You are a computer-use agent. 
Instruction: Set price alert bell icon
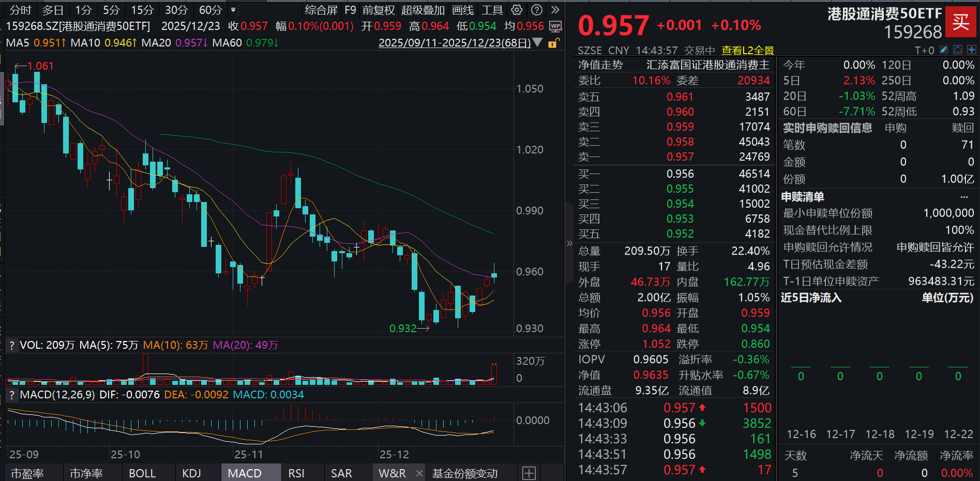pos(958,50)
